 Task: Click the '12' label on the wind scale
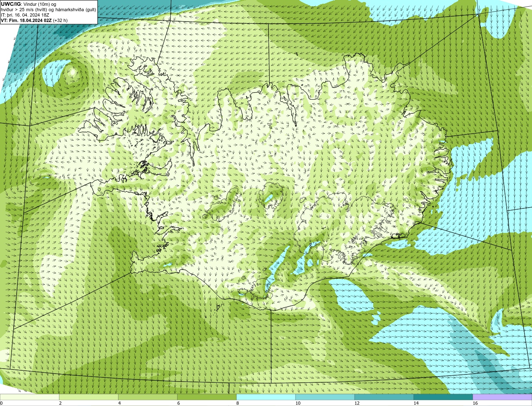pyautogui.click(x=357, y=403)
